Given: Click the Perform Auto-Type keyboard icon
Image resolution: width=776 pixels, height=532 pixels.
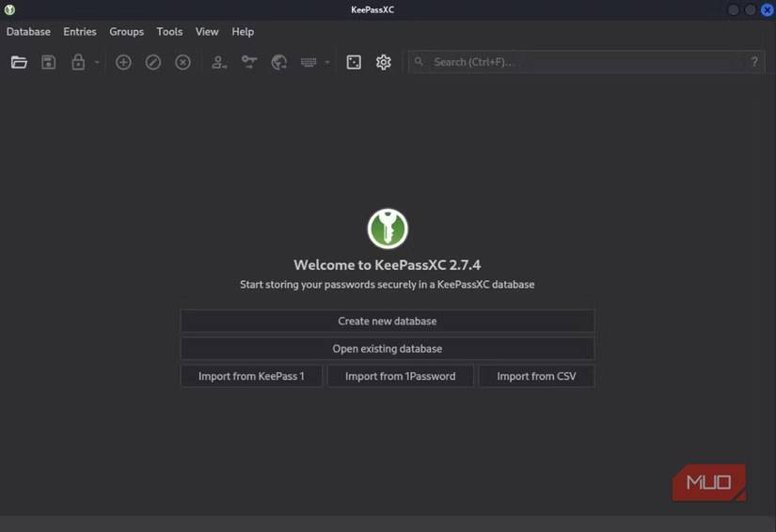Looking at the screenshot, I should tap(309, 62).
